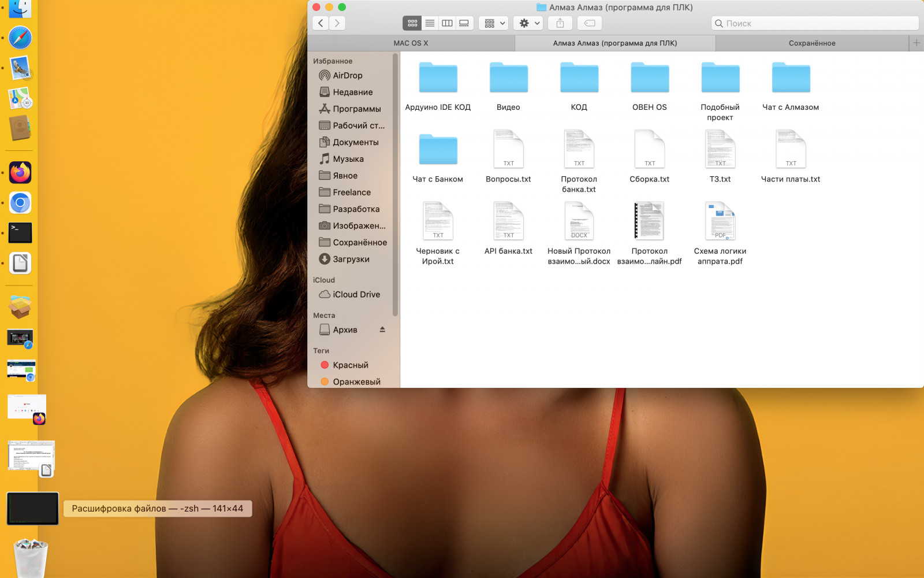Open the Расшифровка файлов terminal window thumbnail
Viewport: 924px width, 578px height.
(32, 509)
